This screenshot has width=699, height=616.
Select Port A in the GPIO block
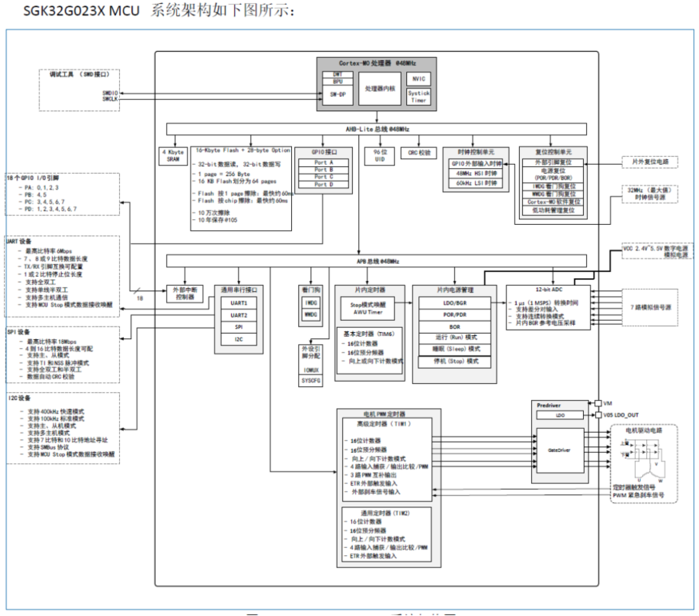[324, 162]
